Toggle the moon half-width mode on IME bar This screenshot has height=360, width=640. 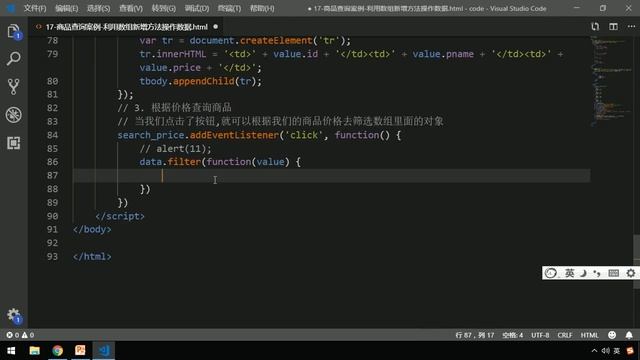pyautogui.click(x=583, y=273)
